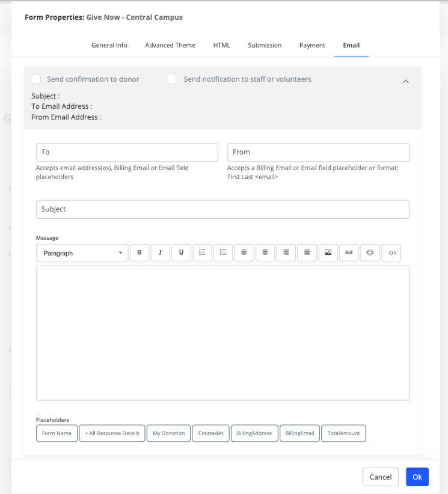Insert a numbered list
The height and width of the screenshot is (494, 448).
coord(202,252)
